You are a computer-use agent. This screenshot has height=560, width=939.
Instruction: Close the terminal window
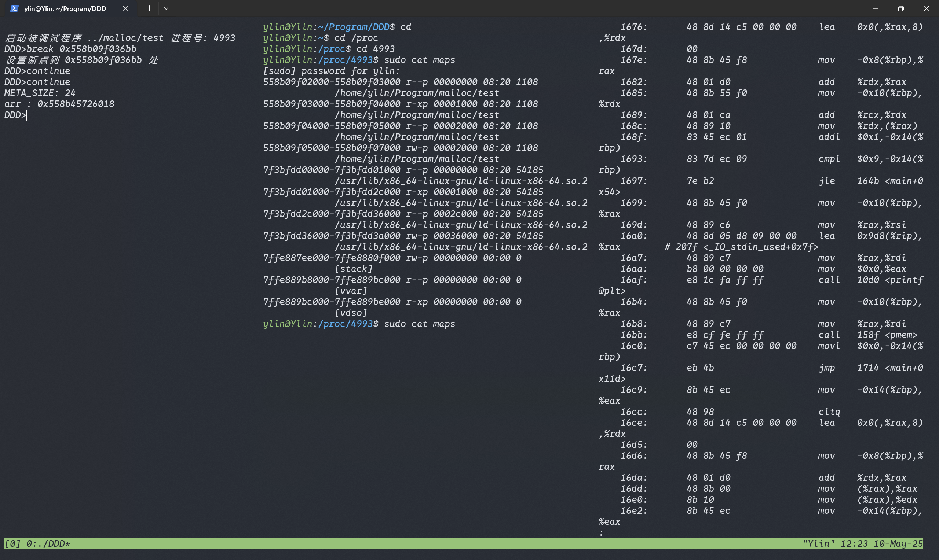pyautogui.click(x=926, y=8)
